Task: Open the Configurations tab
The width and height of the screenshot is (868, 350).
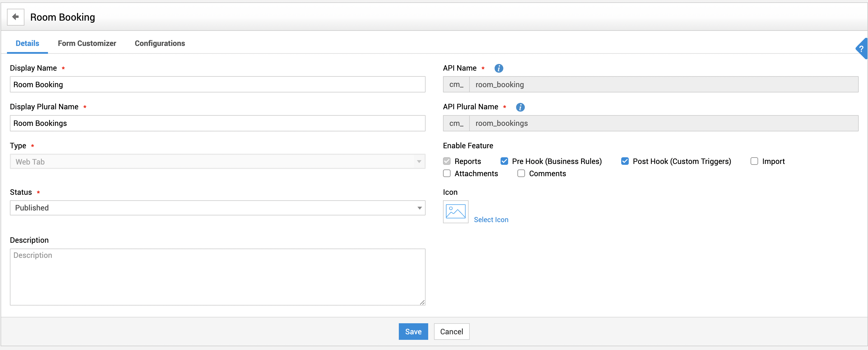Action: (x=160, y=43)
